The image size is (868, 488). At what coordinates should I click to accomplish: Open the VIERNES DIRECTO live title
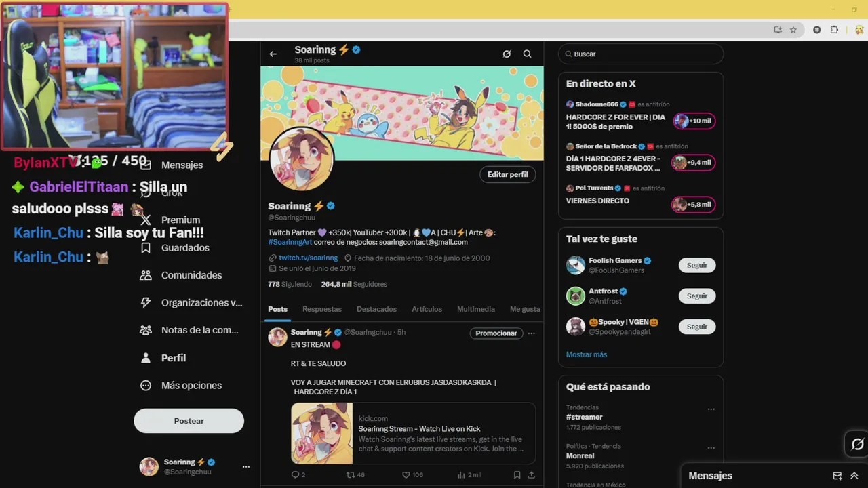coord(597,201)
